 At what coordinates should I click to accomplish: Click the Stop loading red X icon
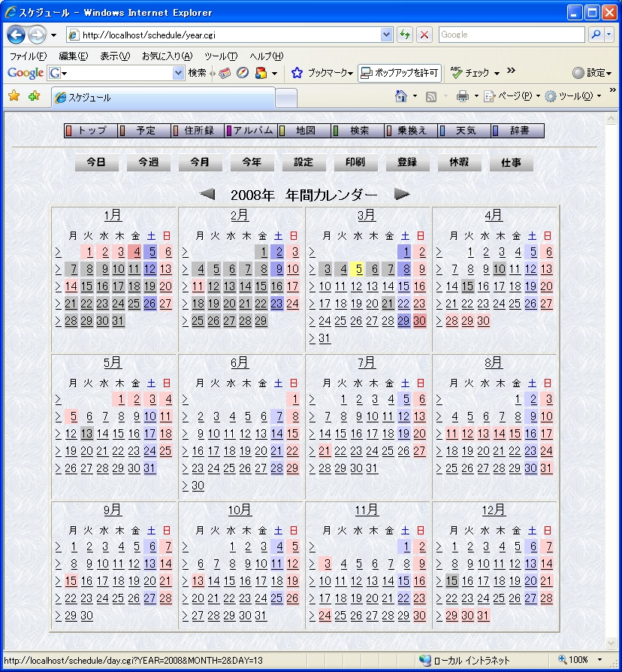pyautogui.click(x=424, y=35)
